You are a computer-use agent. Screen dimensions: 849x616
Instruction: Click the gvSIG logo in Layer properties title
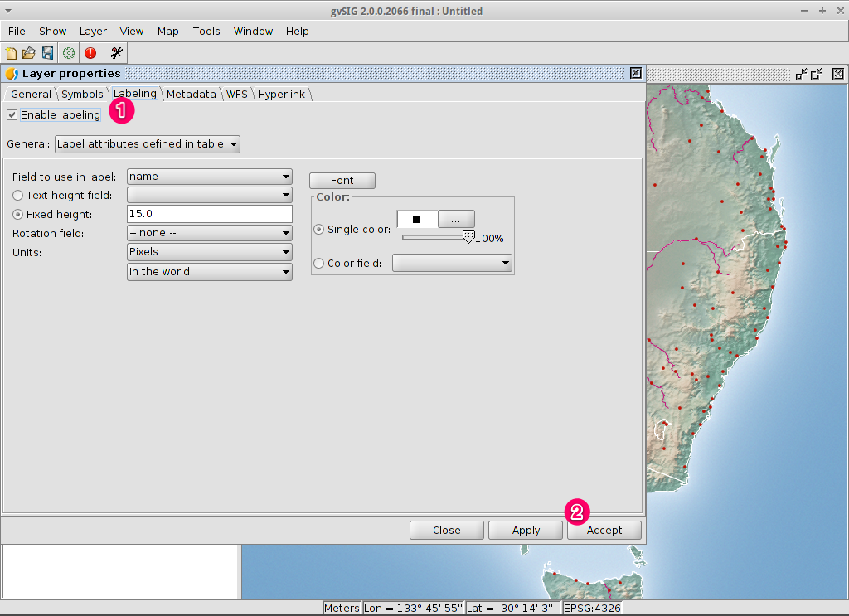pos(12,74)
